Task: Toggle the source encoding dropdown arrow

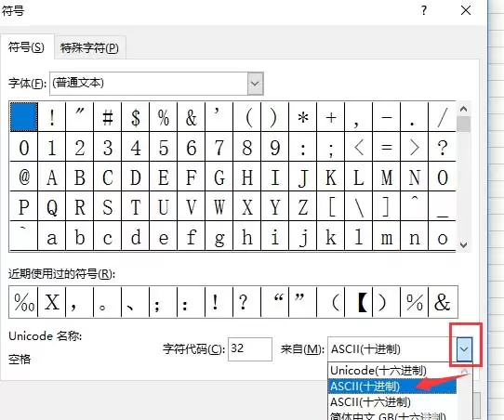Action: pyautogui.click(x=464, y=349)
